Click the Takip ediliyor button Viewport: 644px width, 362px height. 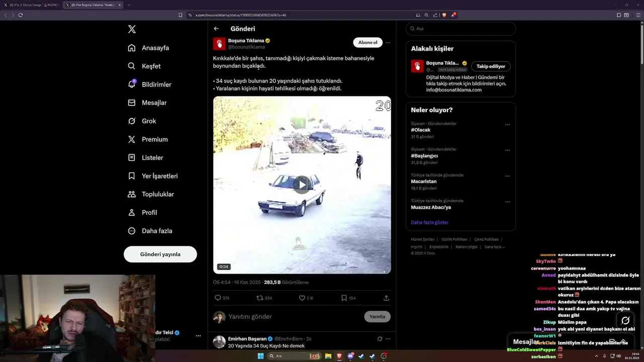point(491,66)
